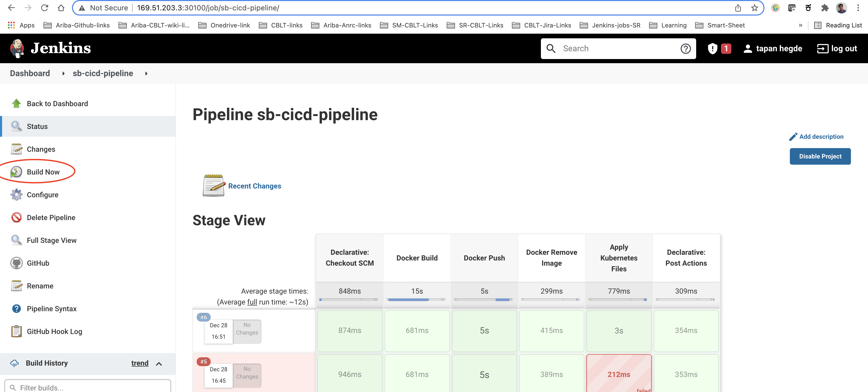Click the log out link
This screenshot has width=868, height=392.
[837, 48]
